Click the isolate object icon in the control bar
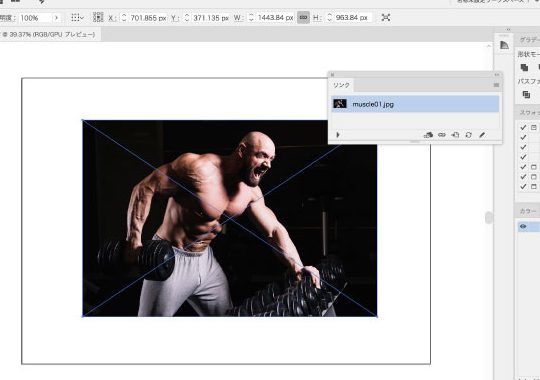The width and height of the screenshot is (540, 380). 386,17
